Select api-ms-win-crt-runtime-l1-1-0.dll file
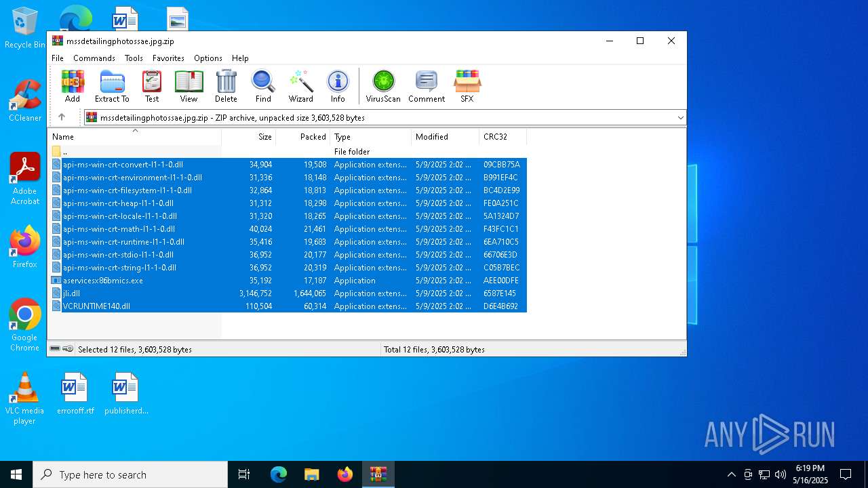Screen dimensions: 868x488 (x=288, y=242)
